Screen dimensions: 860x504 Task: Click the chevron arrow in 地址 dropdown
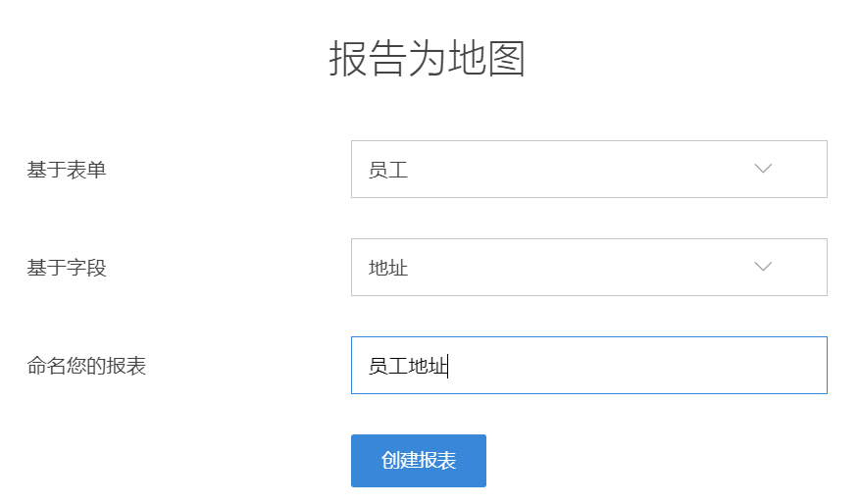pyautogui.click(x=763, y=267)
